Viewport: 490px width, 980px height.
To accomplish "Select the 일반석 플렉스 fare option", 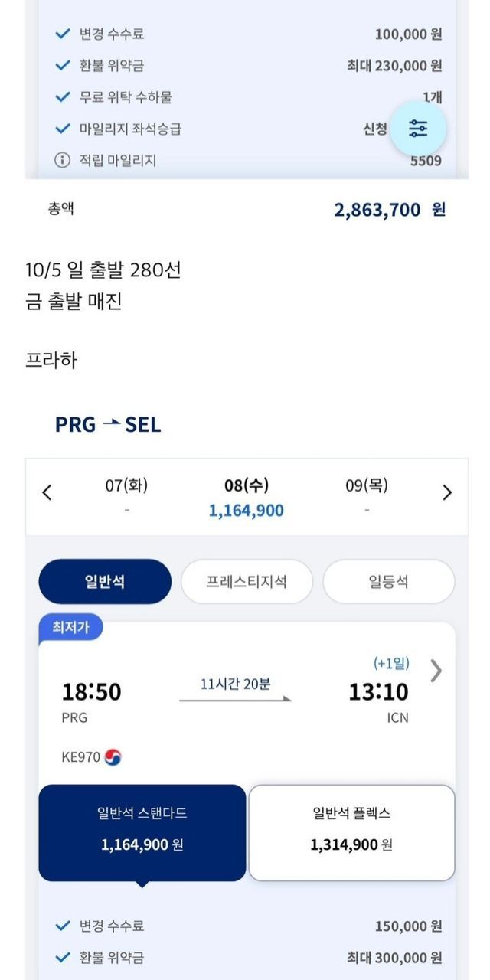I will [x=351, y=831].
